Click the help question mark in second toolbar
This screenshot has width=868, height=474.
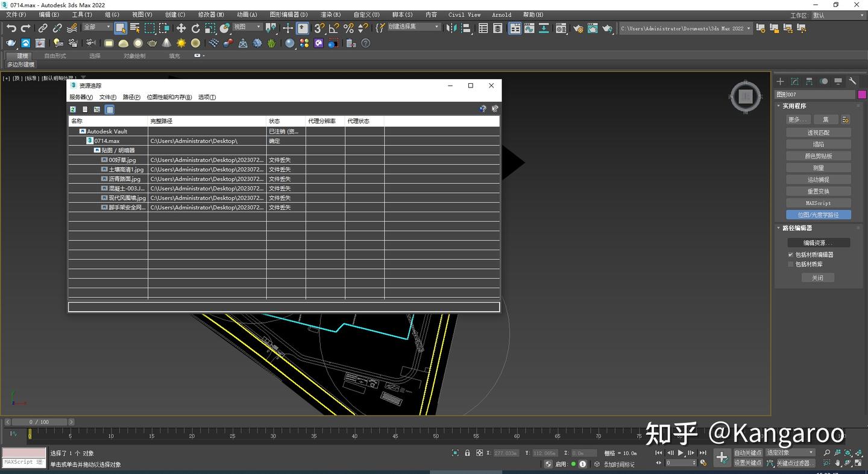pos(366,43)
